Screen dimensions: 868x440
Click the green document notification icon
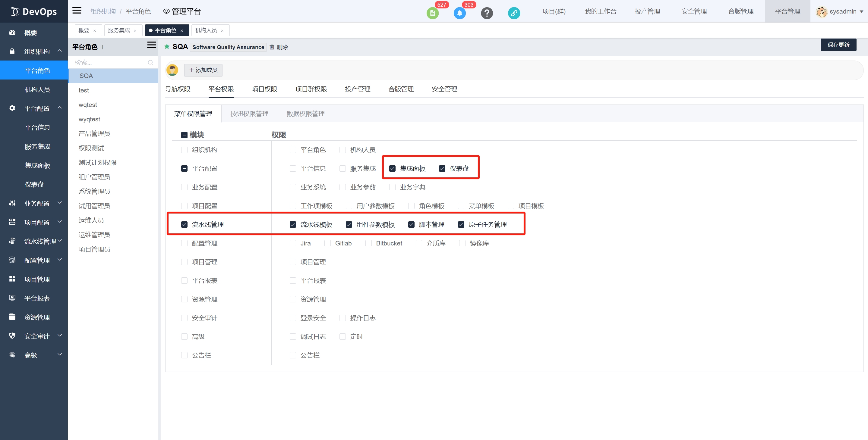coord(432,14)
